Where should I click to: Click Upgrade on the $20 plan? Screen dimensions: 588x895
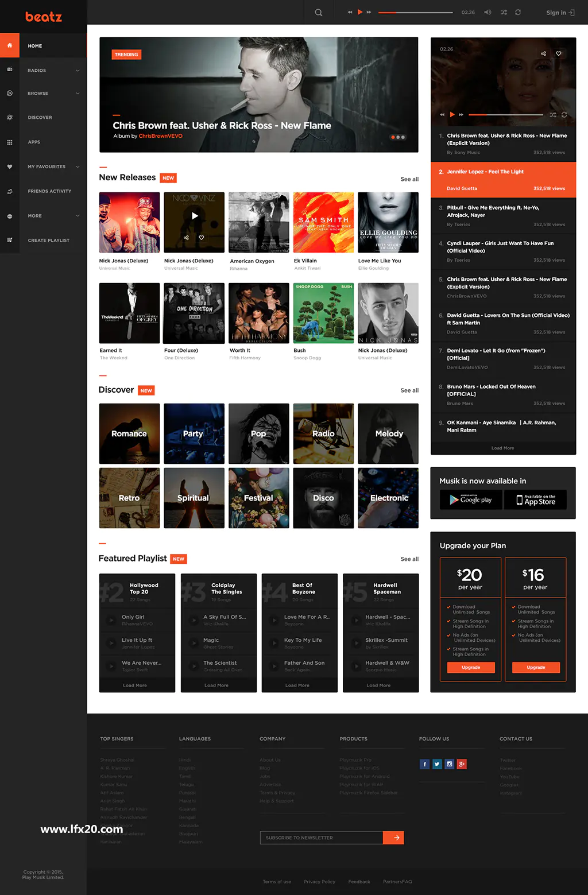pyautogui.click(x=471, y=667)
